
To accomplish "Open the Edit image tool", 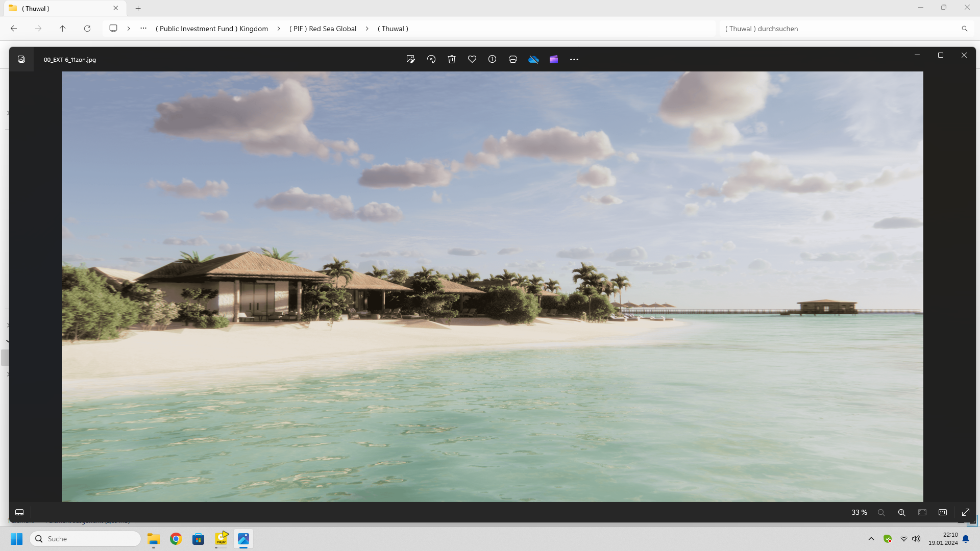I will 410,59.
